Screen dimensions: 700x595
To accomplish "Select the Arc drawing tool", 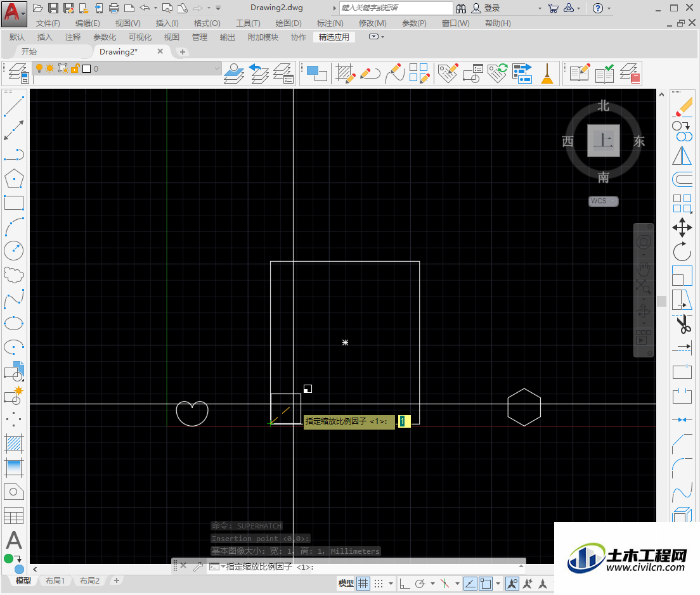I will pyautogui.click(x=14, y=227).
